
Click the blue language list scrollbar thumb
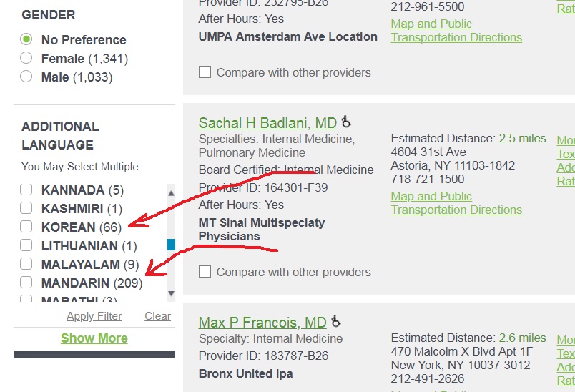pyautogui.click(x=171, y=245)
